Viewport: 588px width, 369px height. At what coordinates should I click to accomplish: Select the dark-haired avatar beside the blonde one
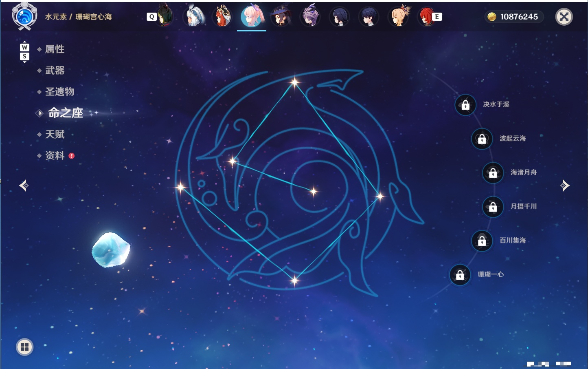[x=369, y=16]
